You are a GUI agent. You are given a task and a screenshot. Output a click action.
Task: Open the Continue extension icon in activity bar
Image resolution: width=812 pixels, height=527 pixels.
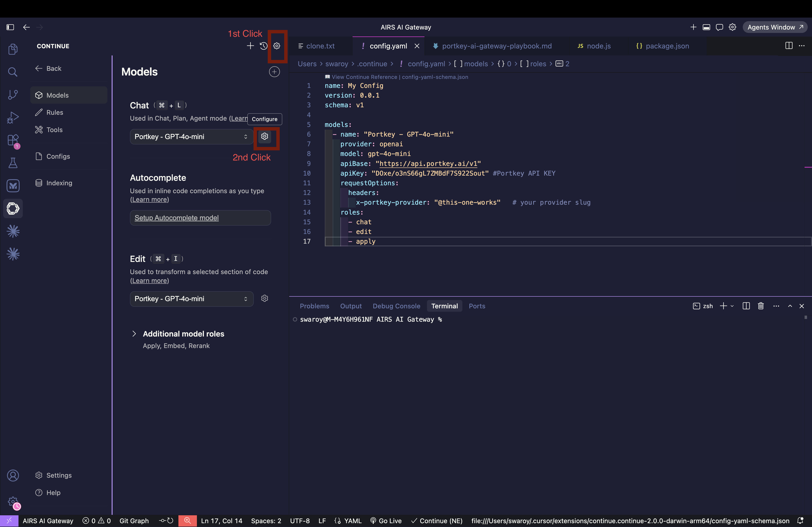[13, 208]
